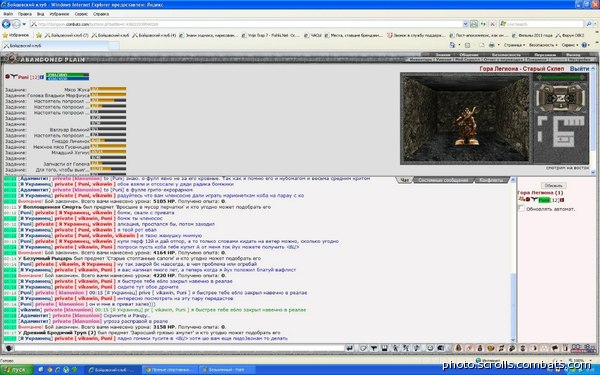Click the send message arrow icon
600x375 pixels.
tap(349, 348)
